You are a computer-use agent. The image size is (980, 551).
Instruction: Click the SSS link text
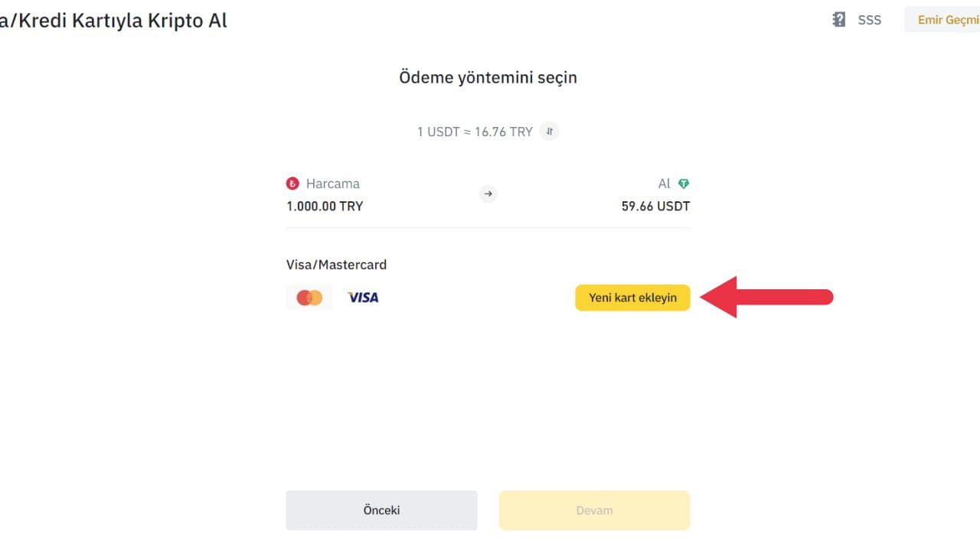click(869, 20)
